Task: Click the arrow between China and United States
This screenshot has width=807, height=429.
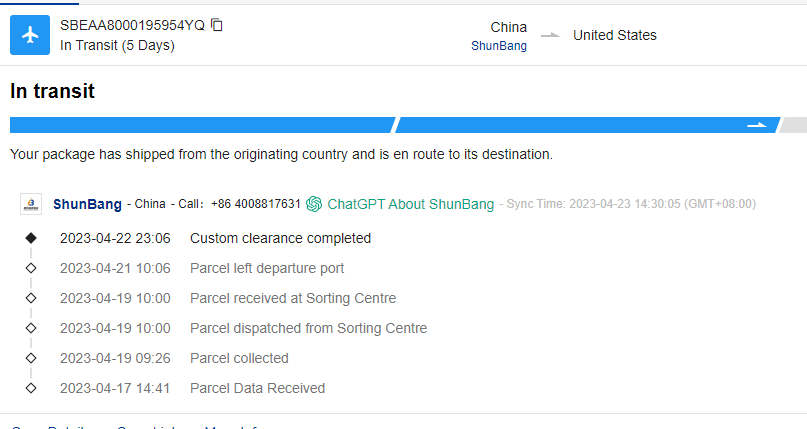Action: 550,36
